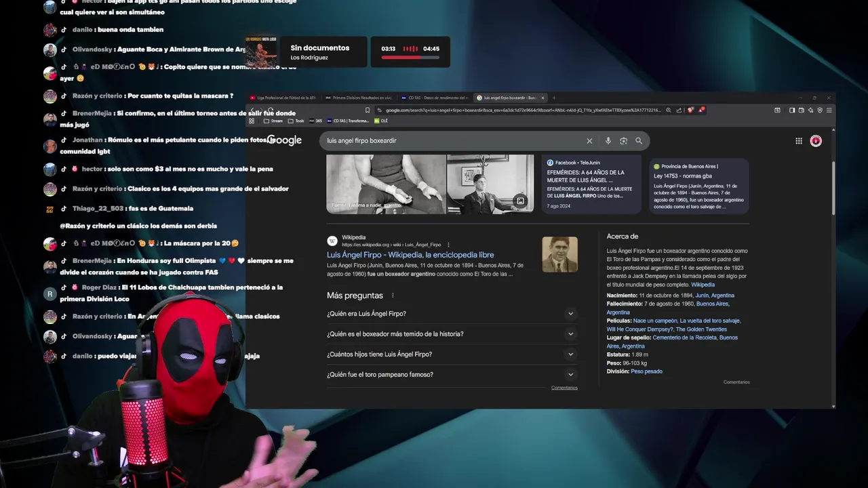Image resolution: width=868 pixels, height=488 pixels.
Task: Expand ¿Quién es el boxeador más temido?
Action: (x=451, y=334)
